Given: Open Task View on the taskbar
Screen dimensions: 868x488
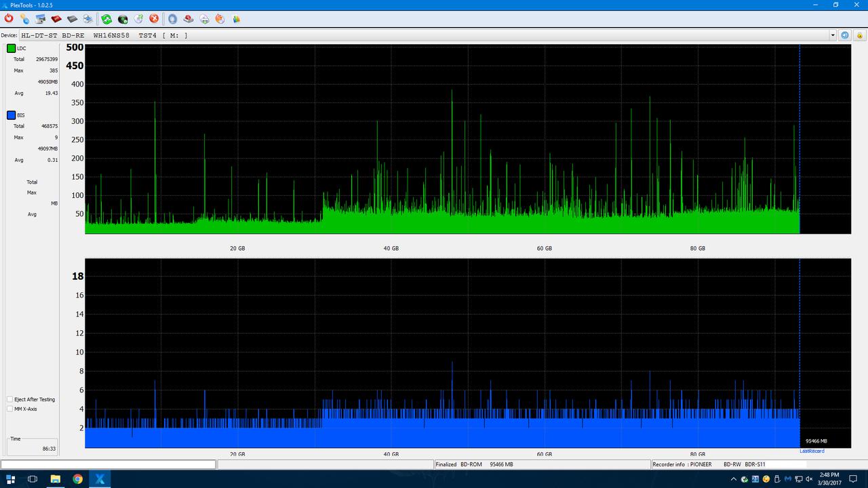Looking at the screenshot, I should coord(33,479).
